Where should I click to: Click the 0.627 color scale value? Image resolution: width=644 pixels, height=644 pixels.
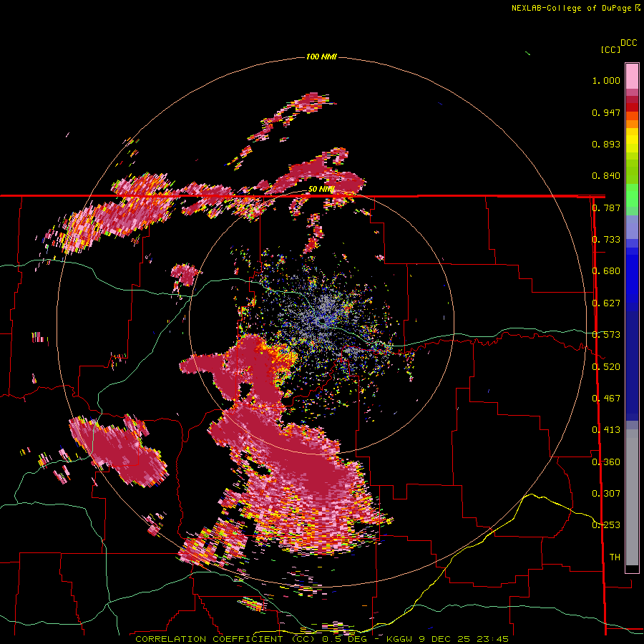coord(606,303)
